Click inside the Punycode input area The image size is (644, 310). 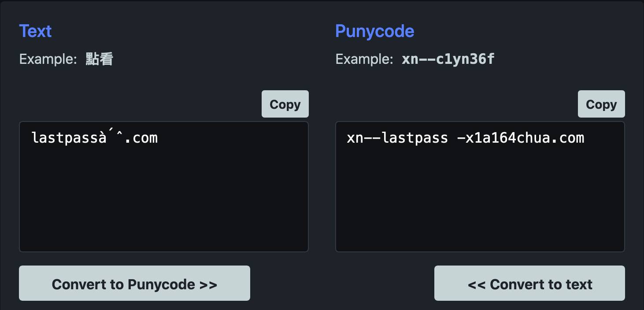click(x=480, y=185)
